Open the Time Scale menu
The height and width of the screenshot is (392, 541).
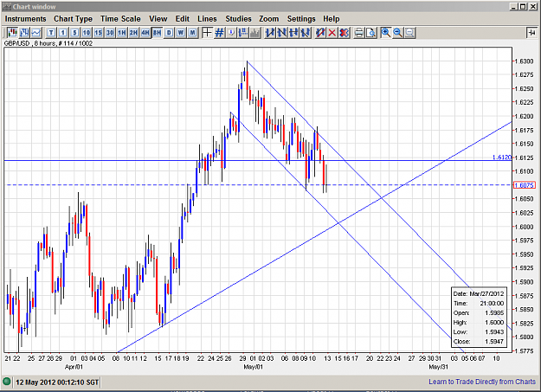[120, 19]
